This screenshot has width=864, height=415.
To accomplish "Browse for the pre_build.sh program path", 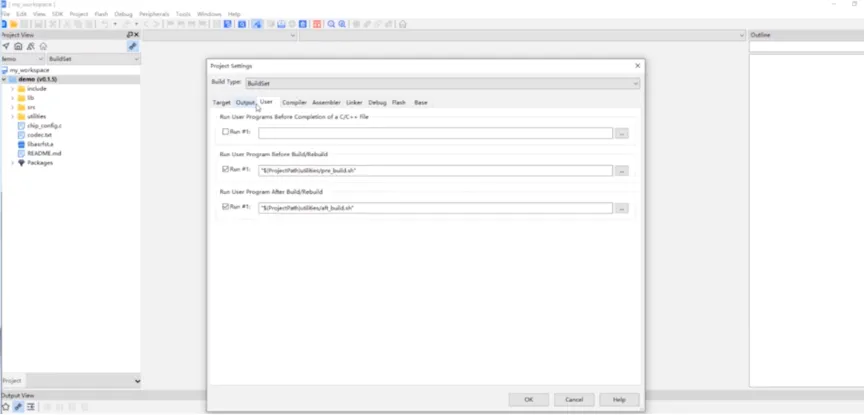I will tap(622, 171).
